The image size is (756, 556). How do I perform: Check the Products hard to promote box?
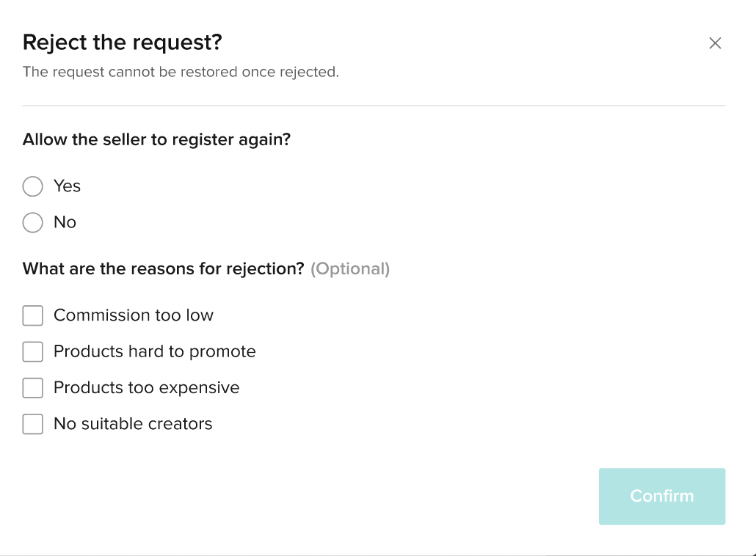33,352
